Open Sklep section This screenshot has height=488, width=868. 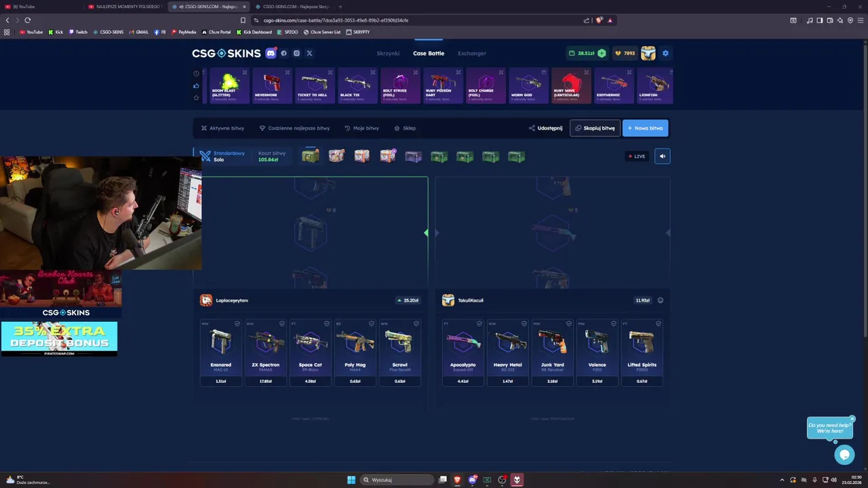coord(405,128)
